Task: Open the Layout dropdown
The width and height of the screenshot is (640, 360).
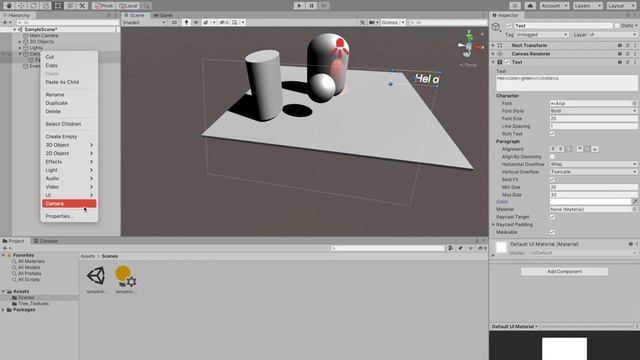Action: click(x=621, y=6)
